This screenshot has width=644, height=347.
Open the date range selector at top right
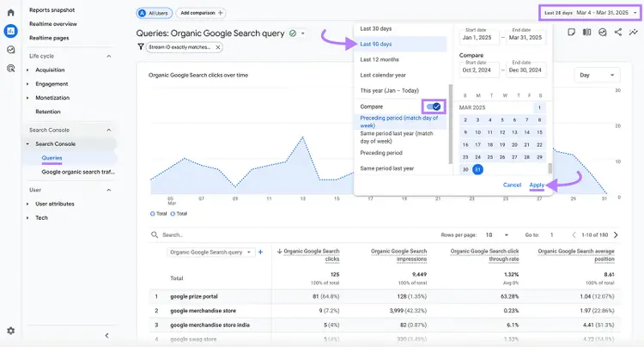[591, 13]
